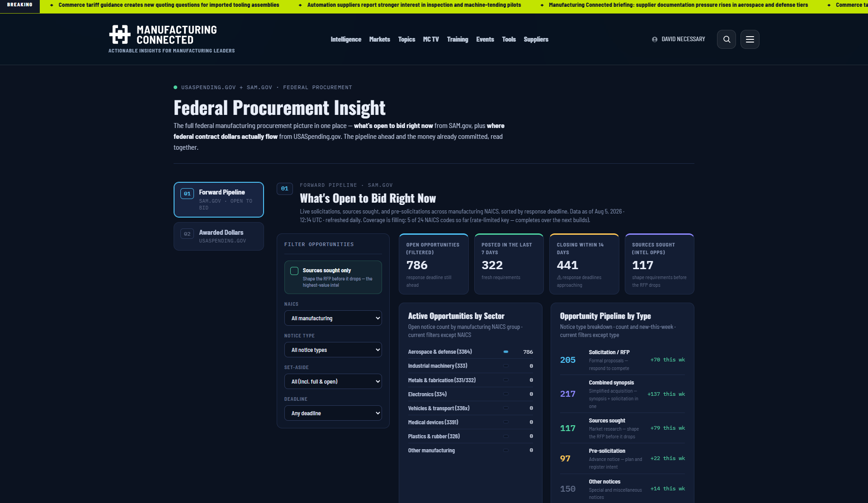Open the Training nav item

458,39
